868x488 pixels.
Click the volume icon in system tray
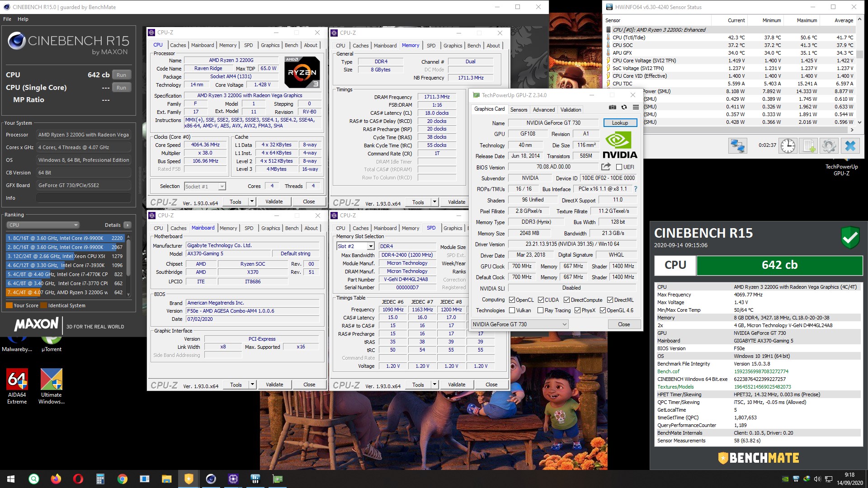pyautogui.click(x=817, y=479)
